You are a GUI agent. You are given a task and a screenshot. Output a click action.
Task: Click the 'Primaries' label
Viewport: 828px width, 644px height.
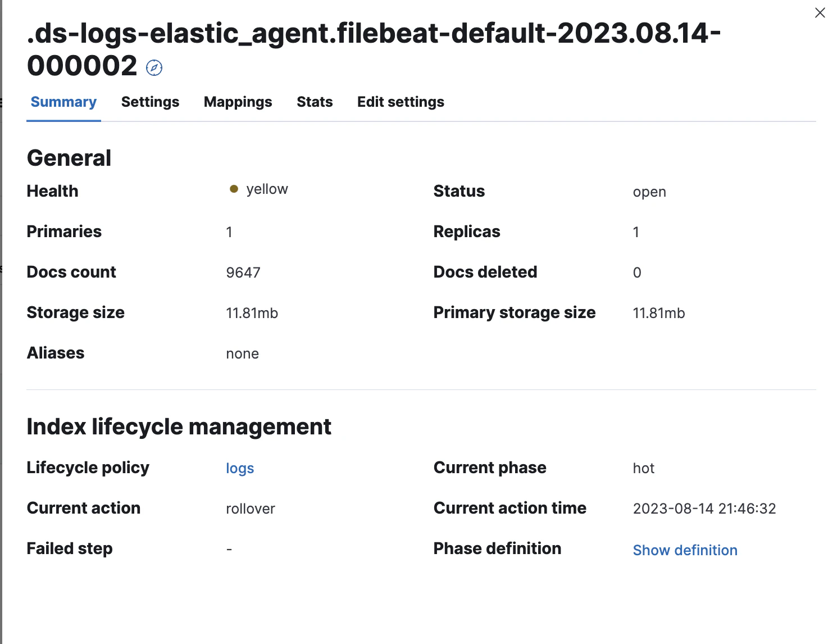click(x=64, y=232)
